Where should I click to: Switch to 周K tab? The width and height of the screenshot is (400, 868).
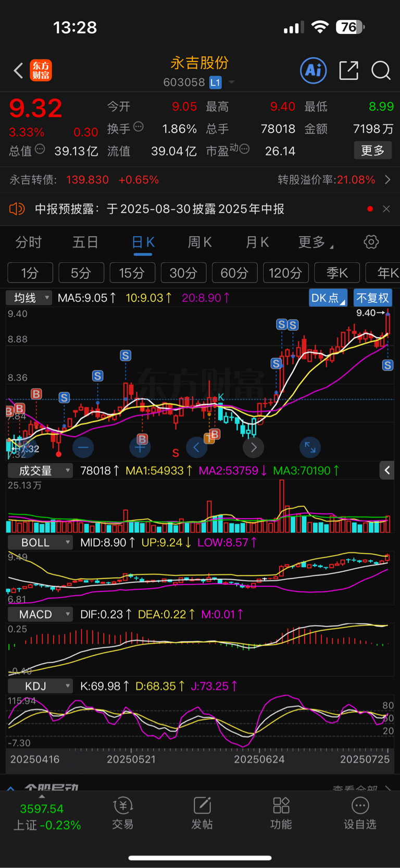coord(200,242)
